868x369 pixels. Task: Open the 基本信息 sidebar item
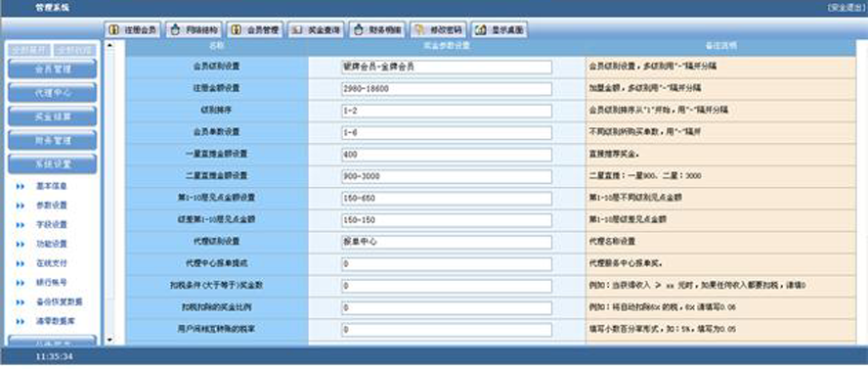point(52,186)
